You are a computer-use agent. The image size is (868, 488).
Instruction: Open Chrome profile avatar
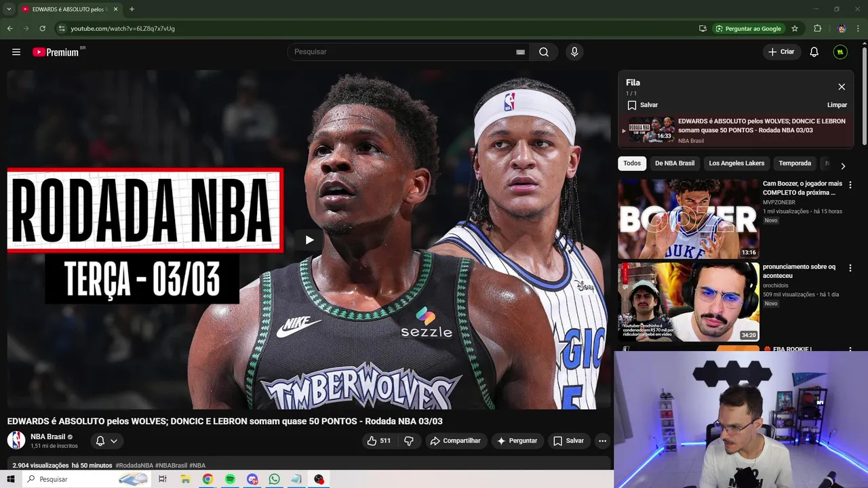(842, 28)
